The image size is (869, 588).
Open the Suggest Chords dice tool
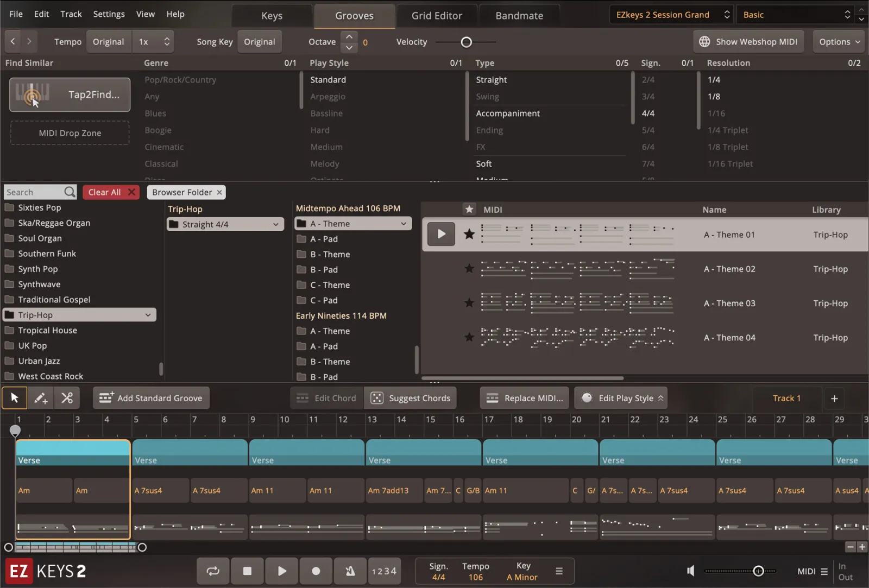click(410, 398)
